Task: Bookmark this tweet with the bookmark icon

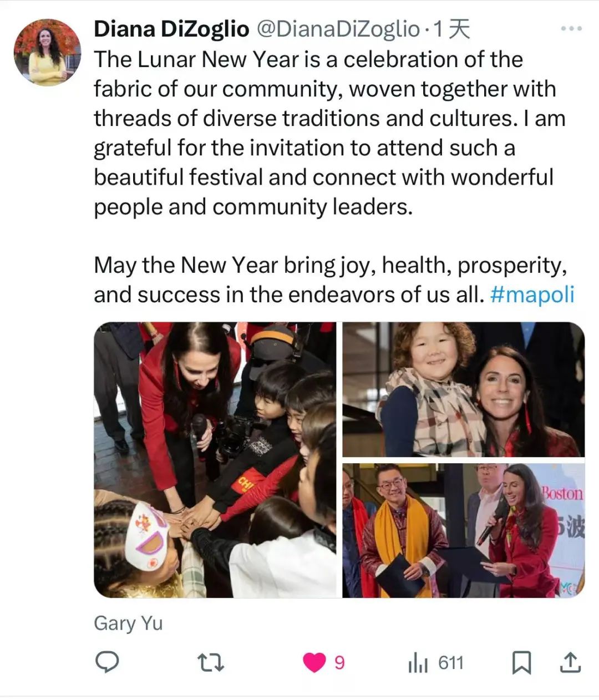Action: [x=521, y=663]
